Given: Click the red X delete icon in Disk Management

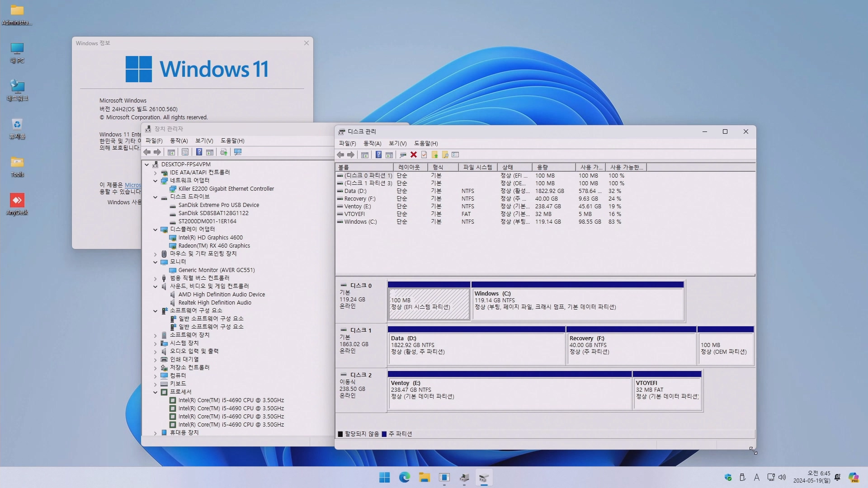Looking at the screenshot, I should (x=413, y=155).
